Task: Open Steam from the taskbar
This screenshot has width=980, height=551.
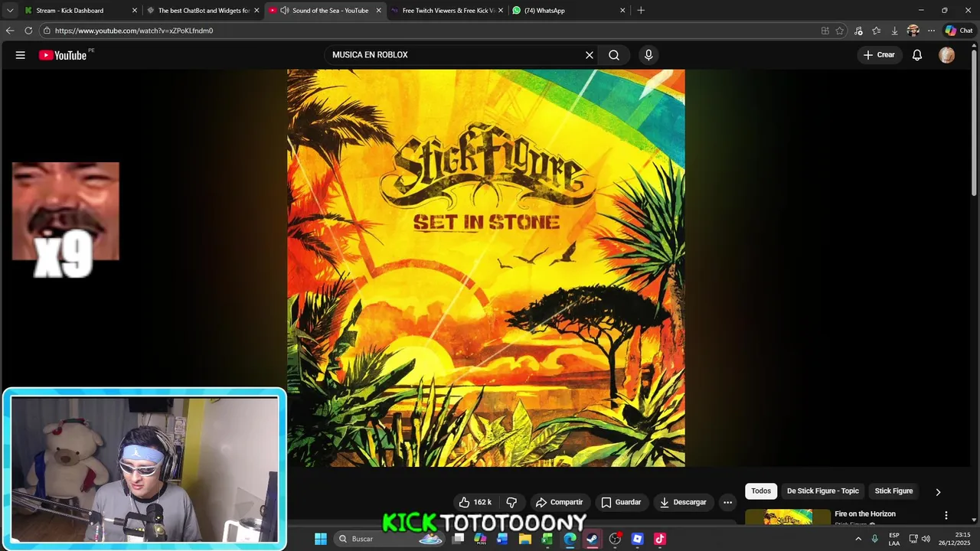Action: pyautogui.click(x=592, y=539)
